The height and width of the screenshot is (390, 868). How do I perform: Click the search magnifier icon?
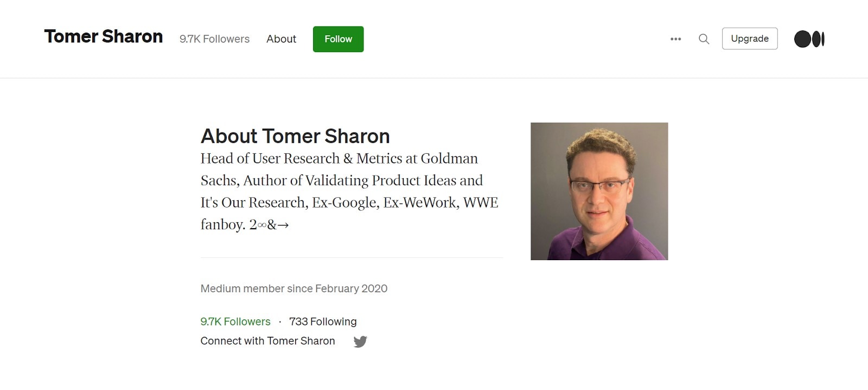[x=704, y=39]
